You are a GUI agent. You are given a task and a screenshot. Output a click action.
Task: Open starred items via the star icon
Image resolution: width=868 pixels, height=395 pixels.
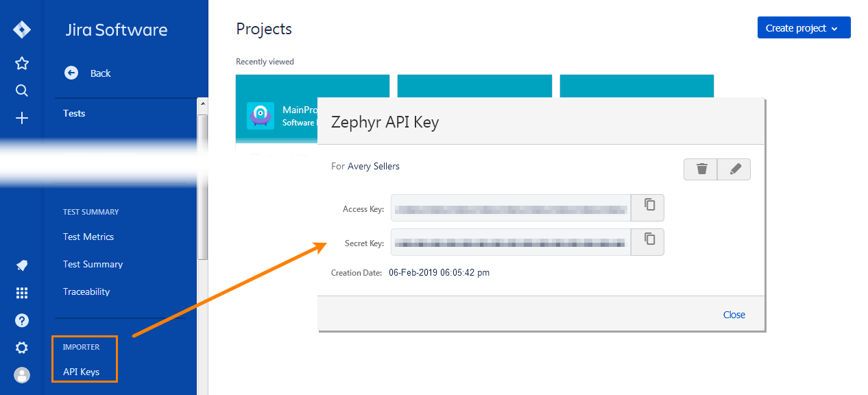tap(21, 63)
